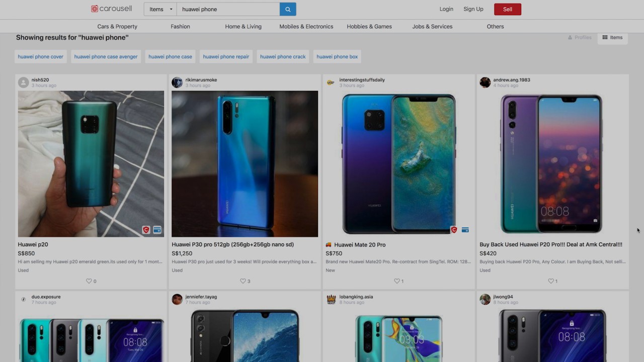Like the Buy Back Huawei P20 Pro heart
The height and width of the screenshot is (362, 644).
550,281
